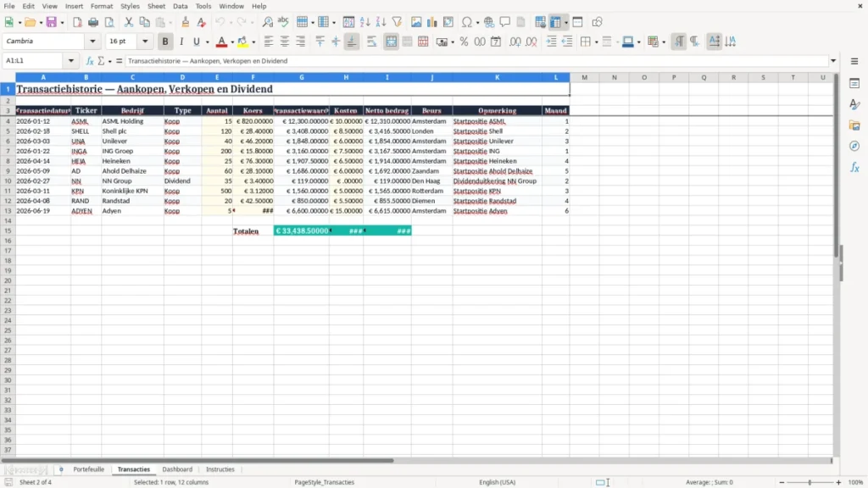
Task: Adjust the zoom slider handle
Action: tap(810, 482)
